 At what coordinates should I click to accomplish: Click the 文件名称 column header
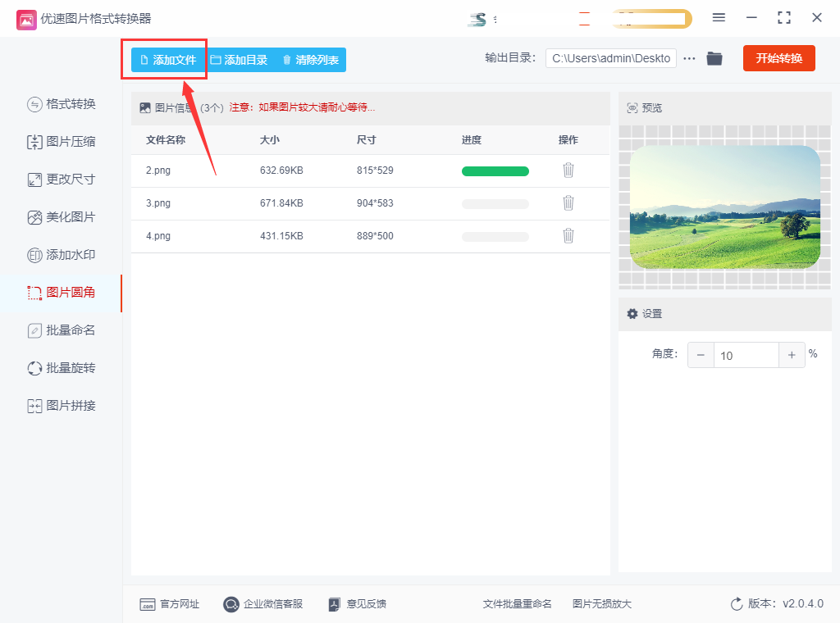click(166, 139)
